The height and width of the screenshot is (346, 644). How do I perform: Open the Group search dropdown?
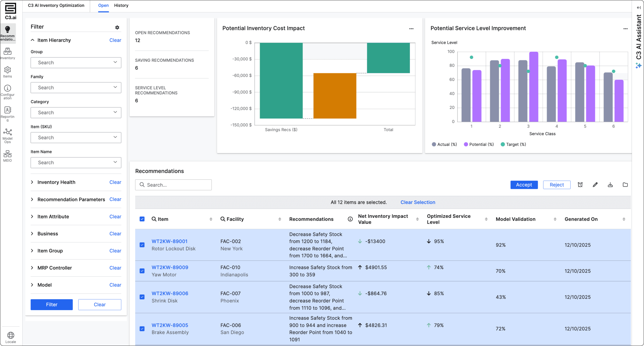click(76, 62)
